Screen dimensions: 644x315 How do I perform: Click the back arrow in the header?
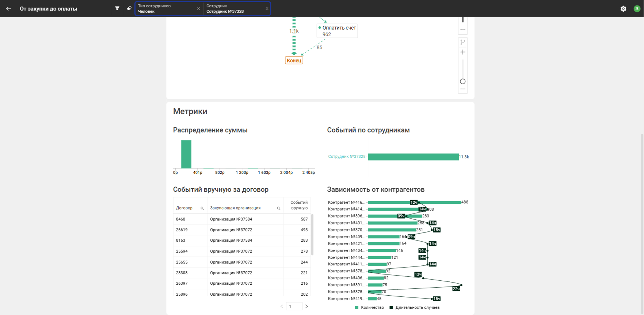click(x=9, y=8)
